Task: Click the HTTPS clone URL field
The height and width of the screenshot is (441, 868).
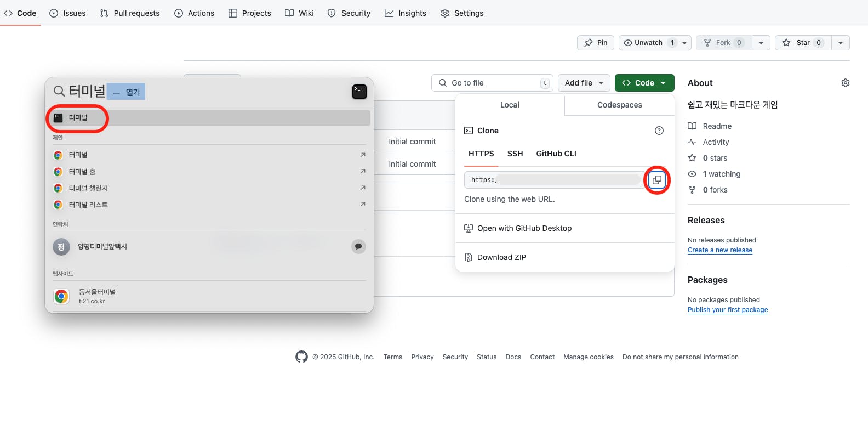Action: (x=555, y=180)
